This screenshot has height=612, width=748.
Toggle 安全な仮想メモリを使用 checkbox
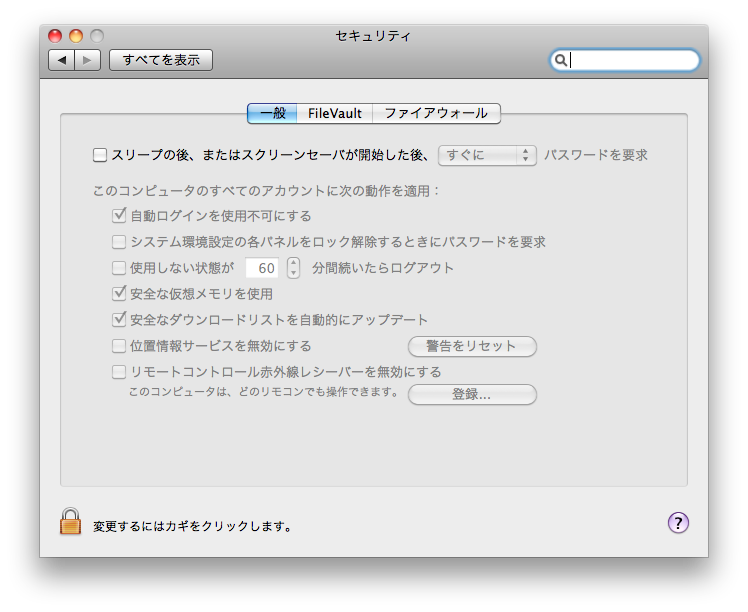(119, 293)
